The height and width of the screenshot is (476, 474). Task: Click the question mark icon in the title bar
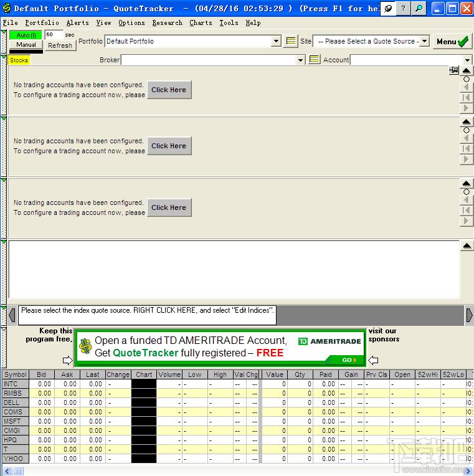[403, 8]
